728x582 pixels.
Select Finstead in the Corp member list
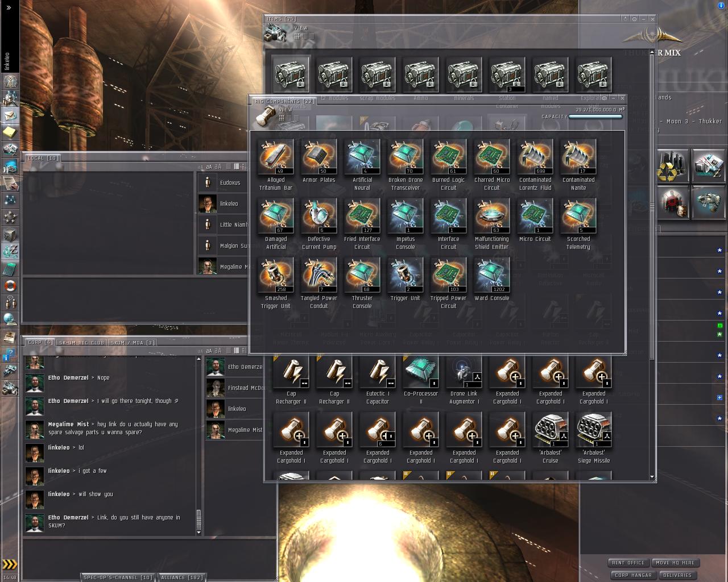[x=234, y=388]
